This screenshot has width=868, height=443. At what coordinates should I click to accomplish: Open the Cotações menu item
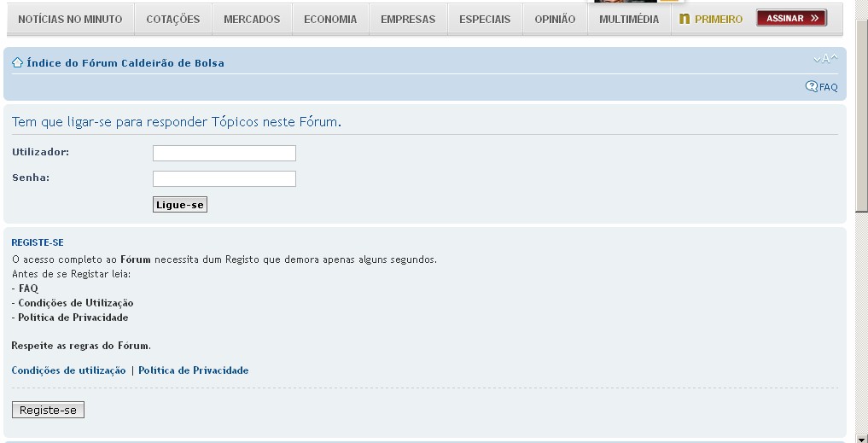pos(172,20)
